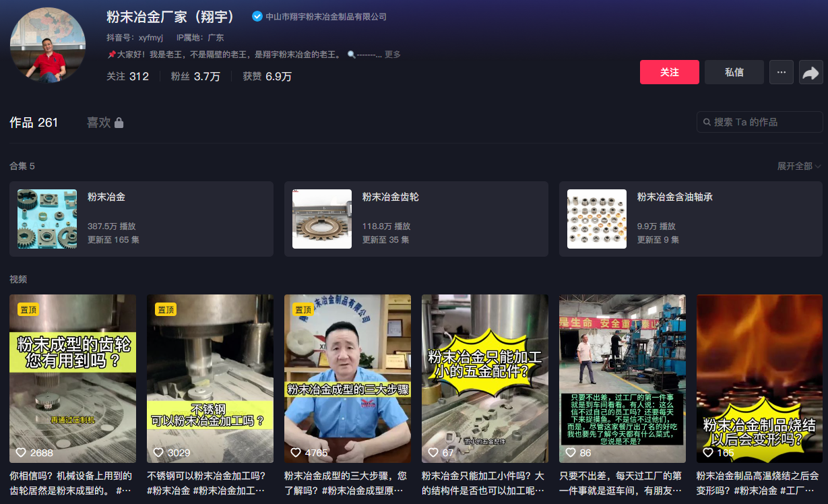The width and height of the screenshot is (828, 504).
Task: Open the 粉末冶金 collection title
Action: 106,197
